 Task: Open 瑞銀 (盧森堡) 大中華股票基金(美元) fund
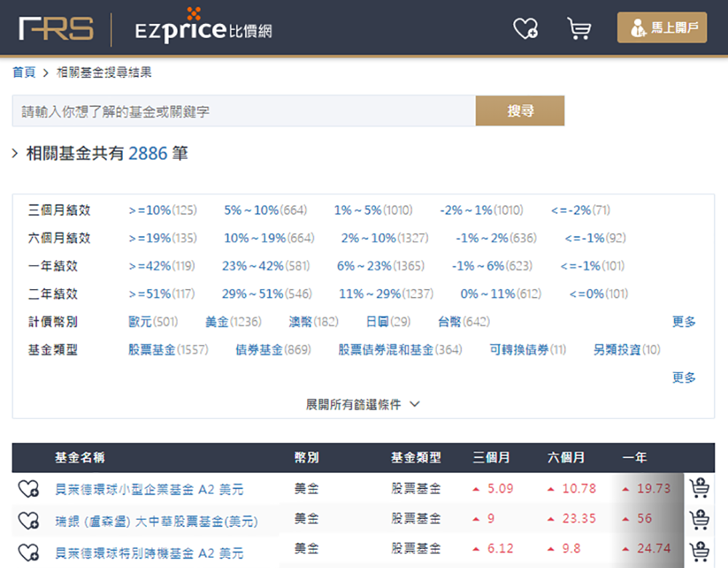(157, 521)
